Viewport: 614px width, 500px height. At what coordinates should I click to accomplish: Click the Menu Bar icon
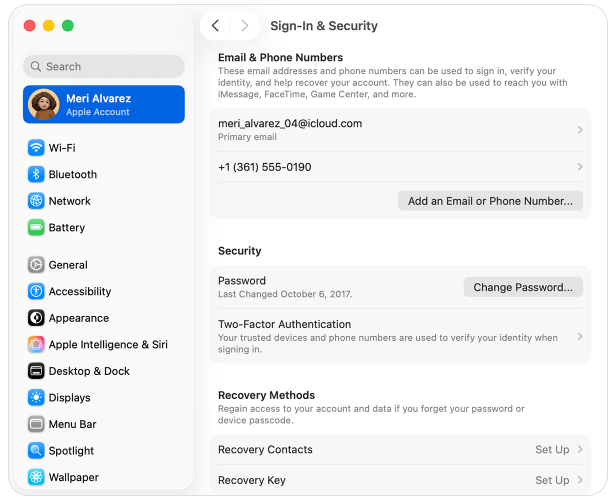36,424
